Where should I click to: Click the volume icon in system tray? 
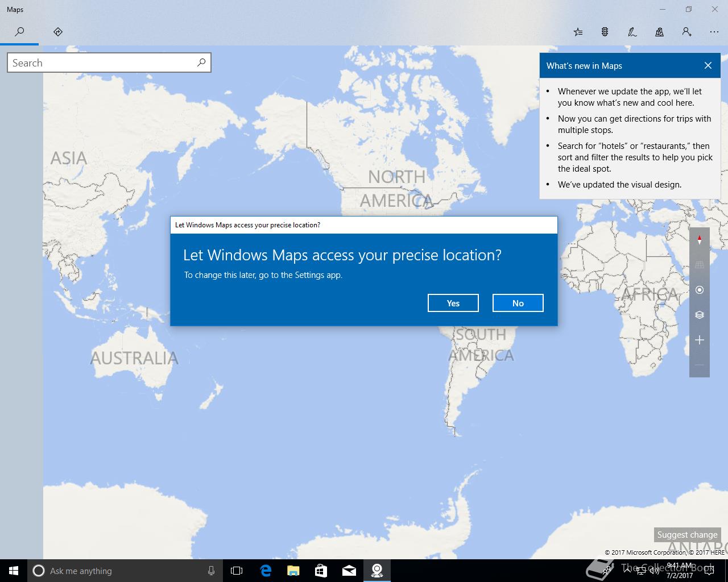coord(654,571)
